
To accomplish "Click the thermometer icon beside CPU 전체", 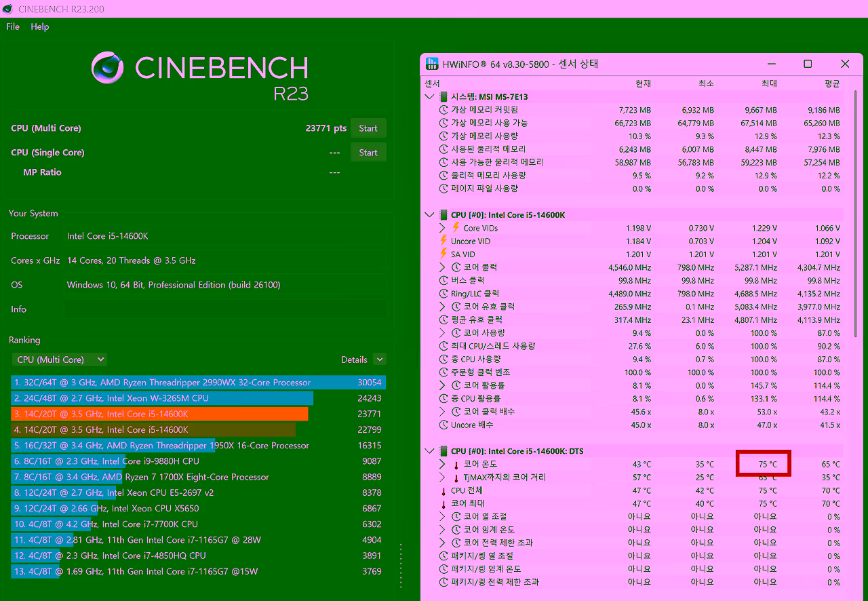I will tap(444, 490).
